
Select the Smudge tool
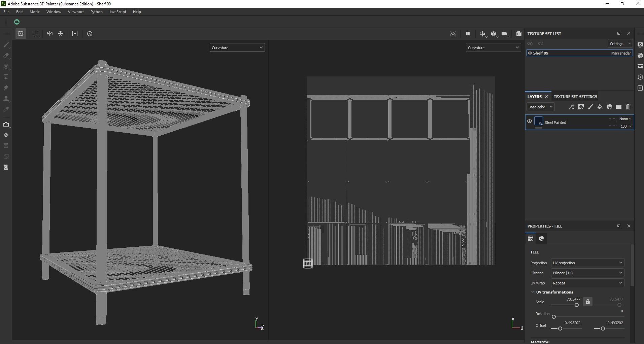6,88
